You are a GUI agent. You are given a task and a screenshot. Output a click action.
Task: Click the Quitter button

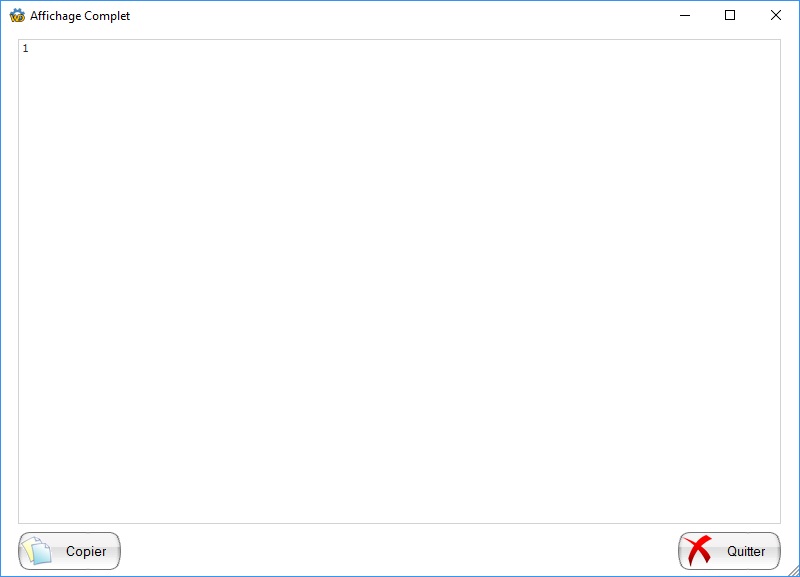(x=729, y=551)
